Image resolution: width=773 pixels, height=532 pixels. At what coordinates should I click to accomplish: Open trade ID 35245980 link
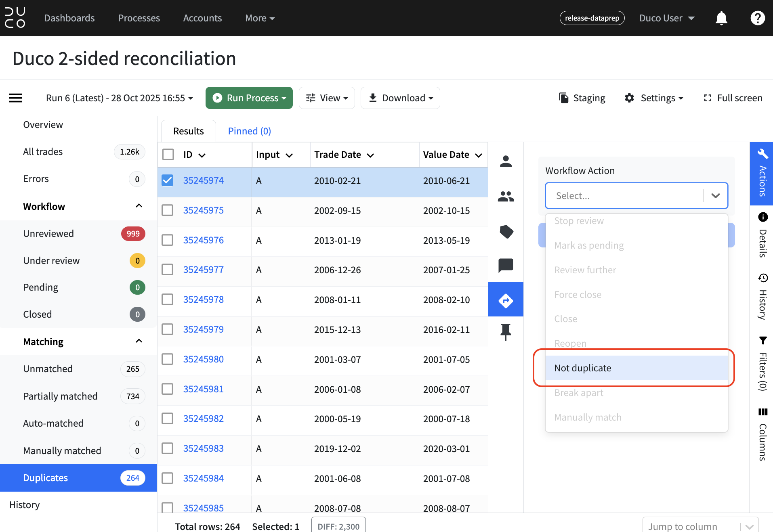[x=203, y=359]
